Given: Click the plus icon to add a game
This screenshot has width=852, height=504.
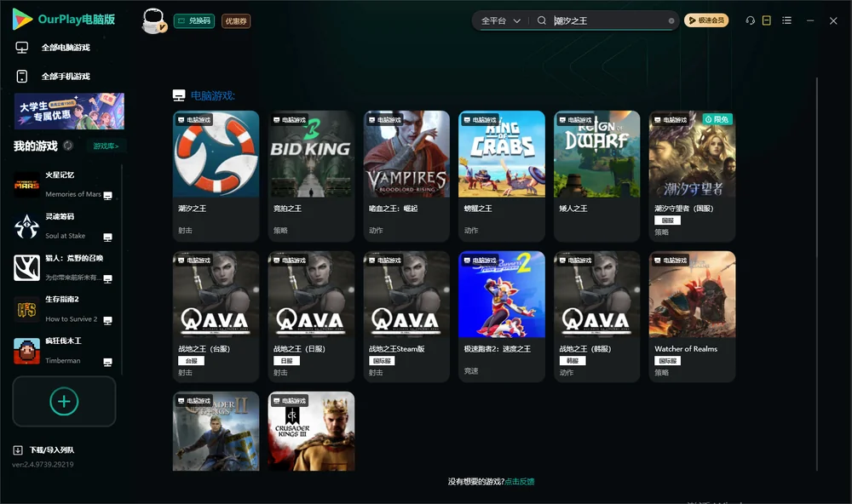Looking at the screenshot, I should pos(64,402).
